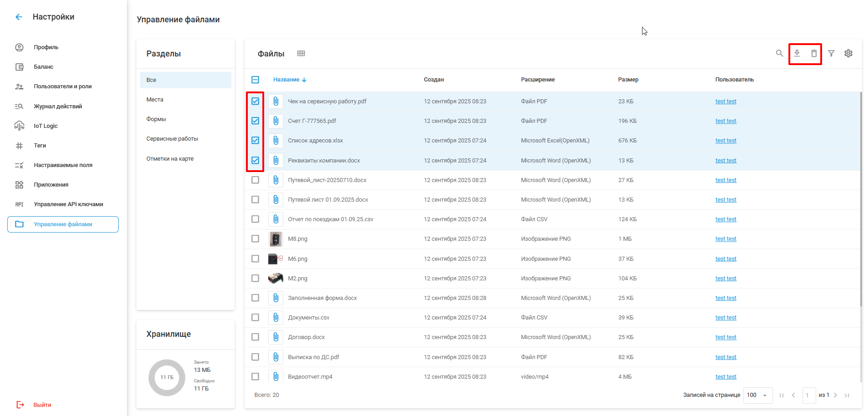Switch view with grid icon near Файлы

point(301,53)
